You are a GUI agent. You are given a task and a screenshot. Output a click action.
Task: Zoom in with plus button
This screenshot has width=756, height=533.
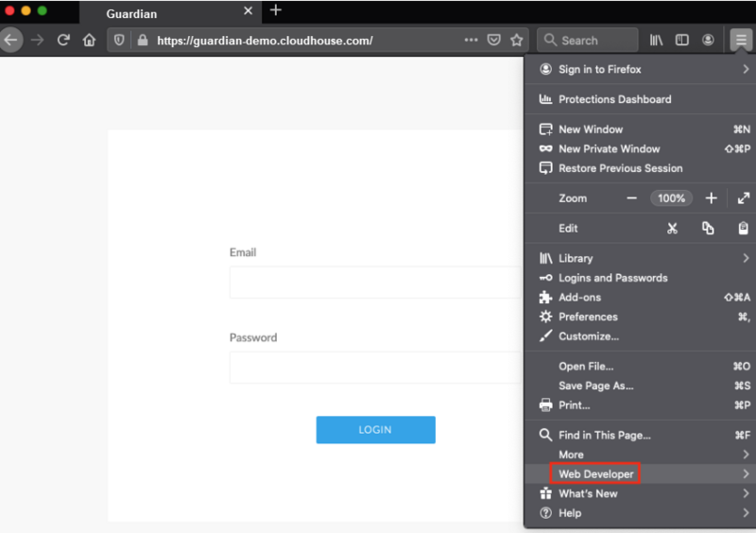point(711,198)
